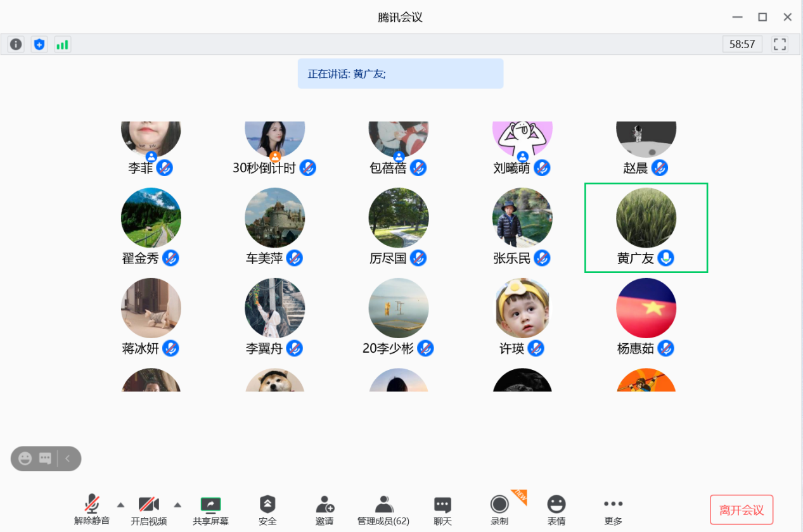Collapse the floating emoji bar arrow
The height and width of the screenshot is (532, 803).
(x=68, y=459)
